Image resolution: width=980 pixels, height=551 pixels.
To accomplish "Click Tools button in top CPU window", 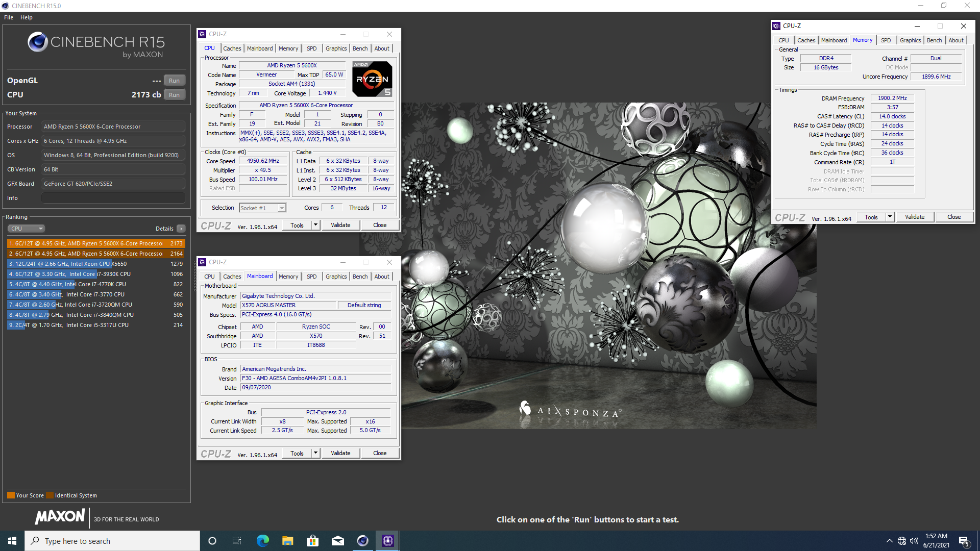I will 297,225.
